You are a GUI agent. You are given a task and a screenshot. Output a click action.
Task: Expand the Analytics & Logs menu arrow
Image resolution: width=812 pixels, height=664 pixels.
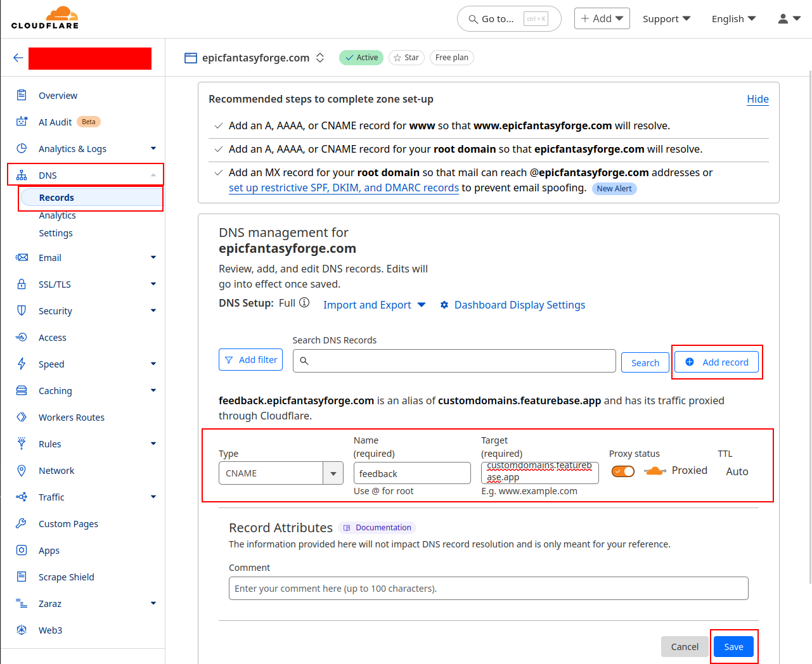coord(153,148)
